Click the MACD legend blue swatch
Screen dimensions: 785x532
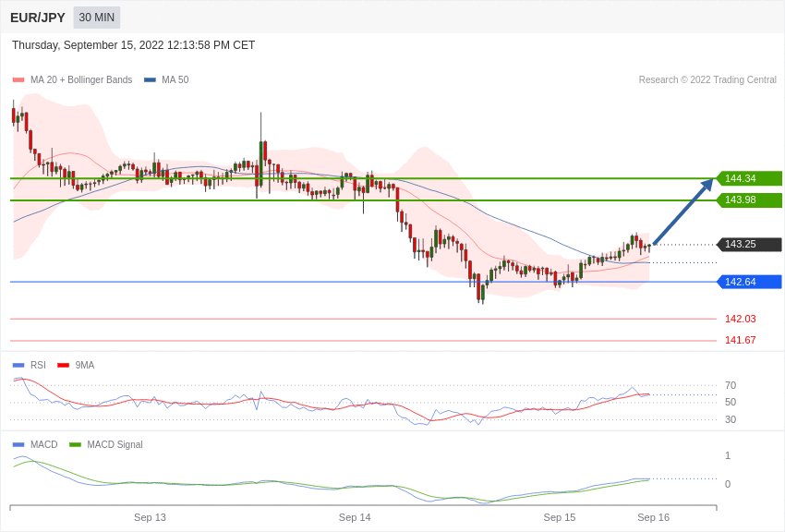point(18,444)
